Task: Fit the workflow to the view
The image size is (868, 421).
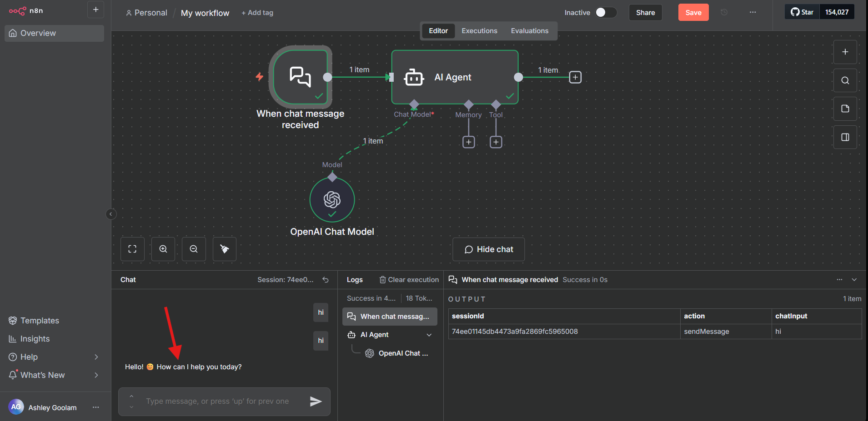Action: tap(132, 249)
